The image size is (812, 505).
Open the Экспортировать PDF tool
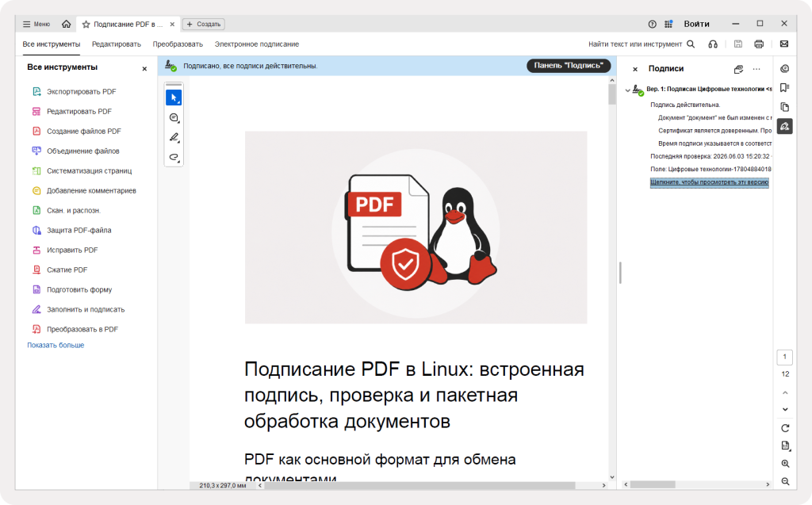[74, 92]
